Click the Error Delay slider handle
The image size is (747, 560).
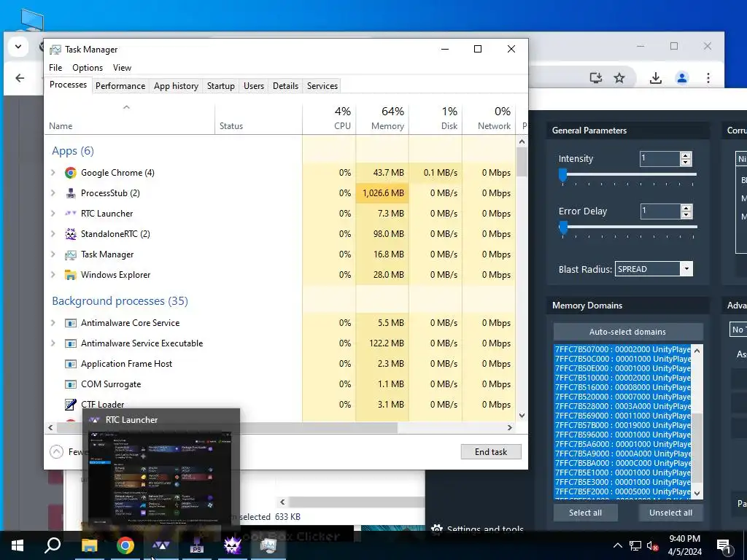563,227
